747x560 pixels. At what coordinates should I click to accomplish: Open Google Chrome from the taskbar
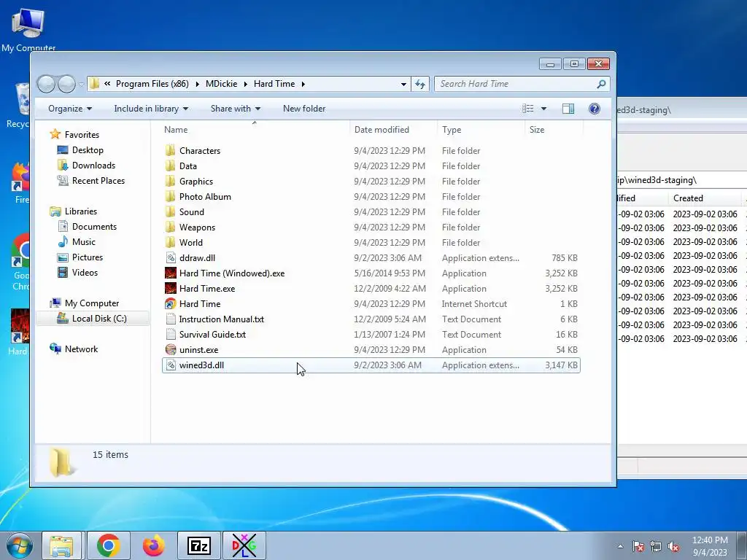pos(108,545)
